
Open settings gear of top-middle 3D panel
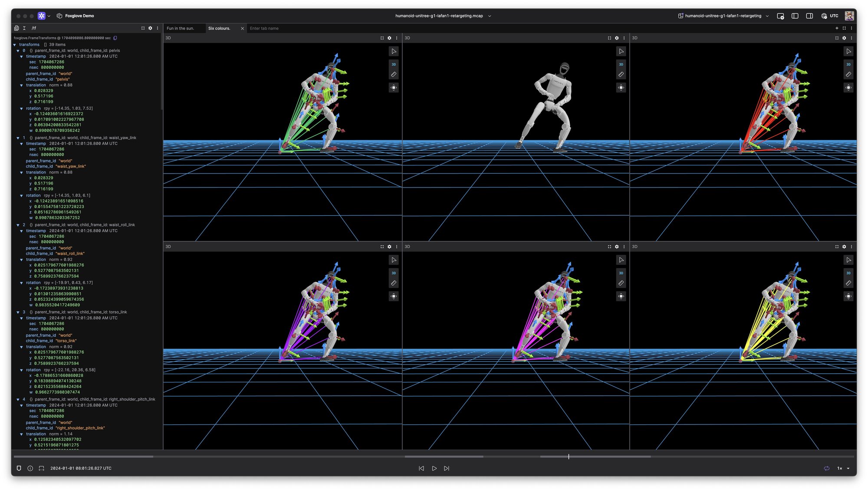pyautogui.click(x=617, y=38)
